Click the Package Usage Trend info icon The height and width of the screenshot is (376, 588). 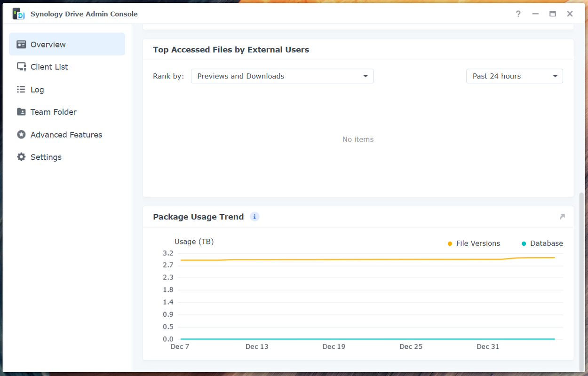point(254,217)
